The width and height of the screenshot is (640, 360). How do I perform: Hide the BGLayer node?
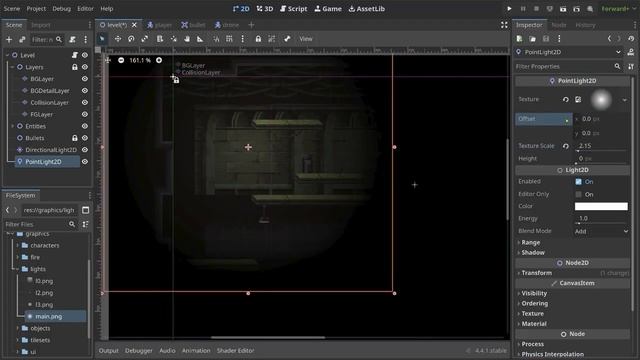(x=85, y=78)
